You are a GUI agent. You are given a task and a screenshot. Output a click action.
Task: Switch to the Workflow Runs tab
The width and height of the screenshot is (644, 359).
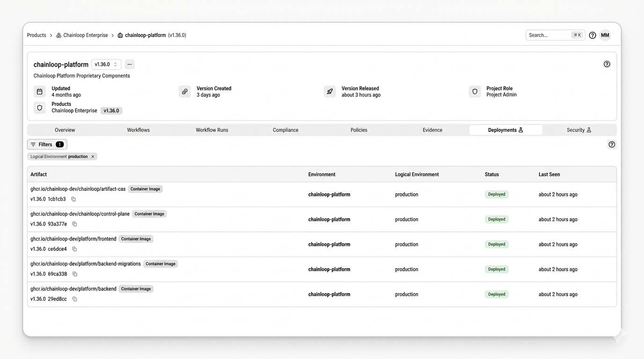click(x=212, y=130)
